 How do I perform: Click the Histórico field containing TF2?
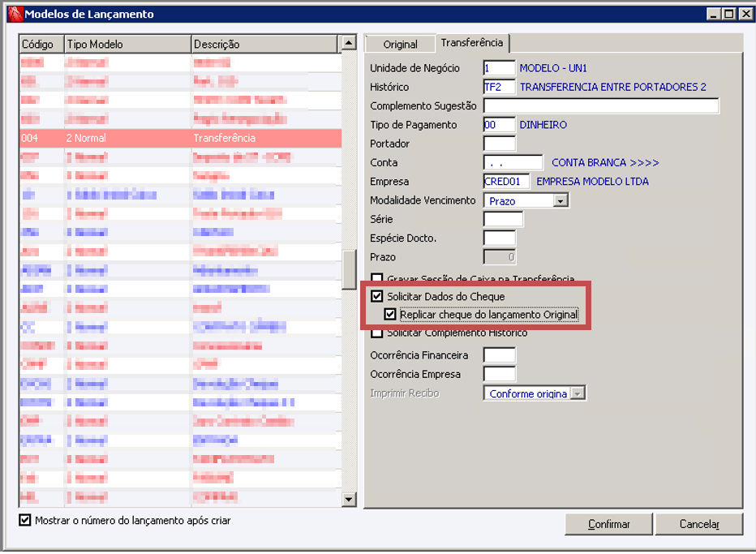tap(500, 87)
